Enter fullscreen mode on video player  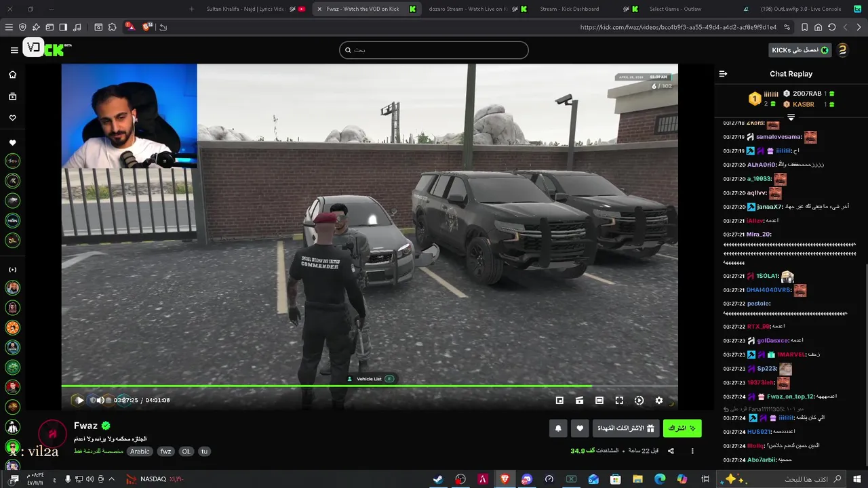pos(619,401)
